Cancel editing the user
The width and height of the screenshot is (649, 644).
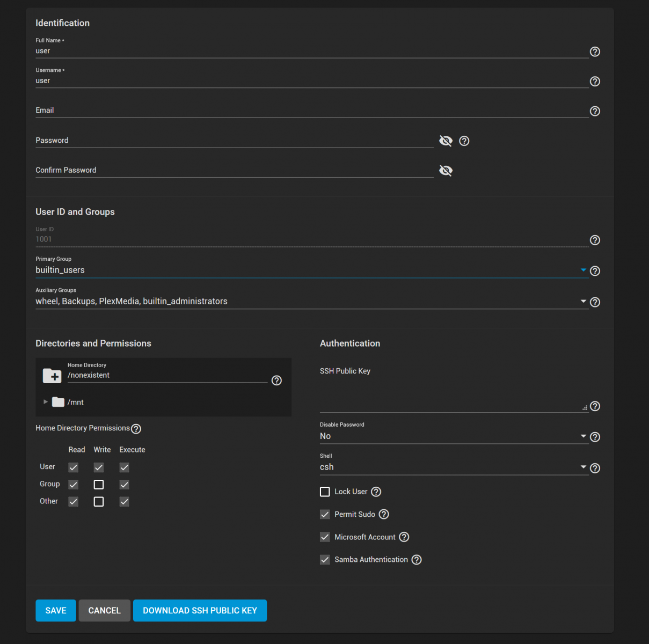click(105, 611)
